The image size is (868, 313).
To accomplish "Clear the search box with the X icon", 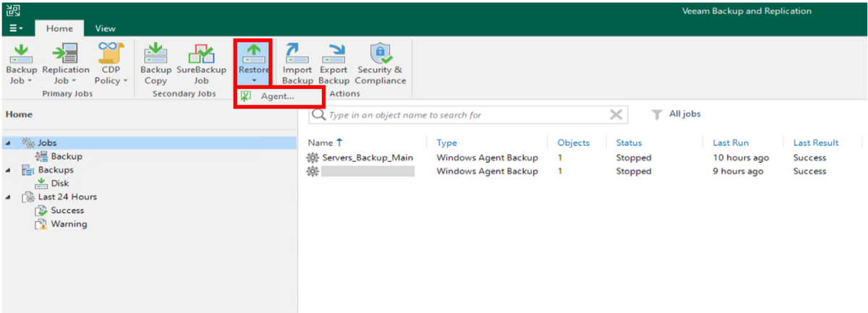I will [616, 114].
